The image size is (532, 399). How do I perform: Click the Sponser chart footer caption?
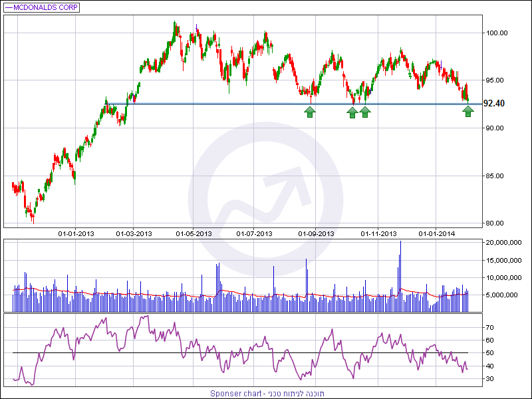(x=267, y=394)
